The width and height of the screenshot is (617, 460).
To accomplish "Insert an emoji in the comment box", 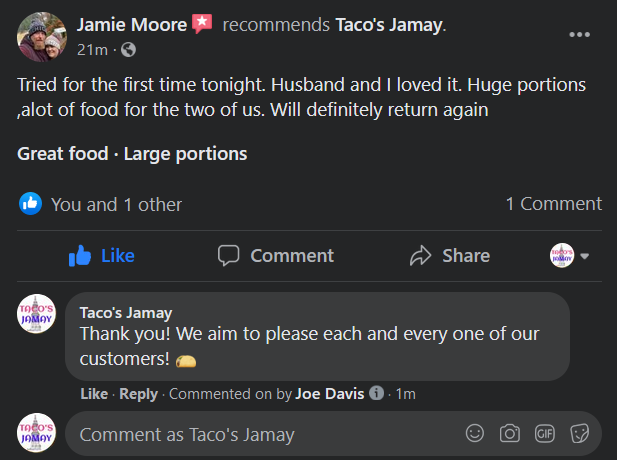I will [475, 434].
